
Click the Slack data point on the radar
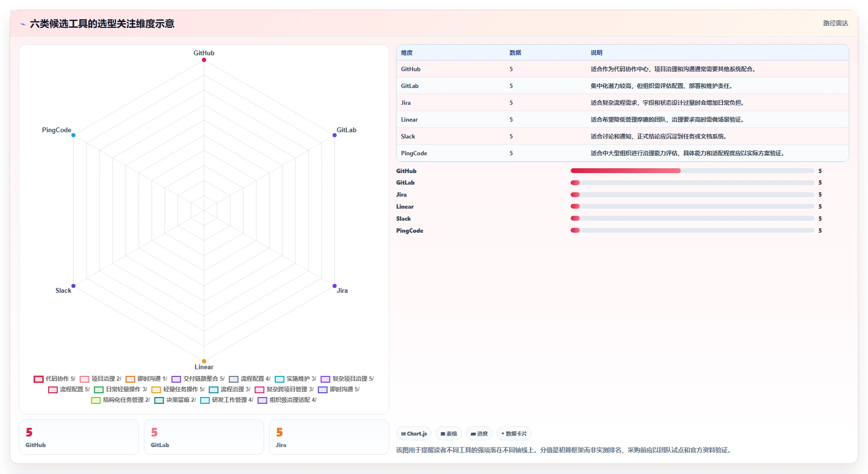click(74, 286)
